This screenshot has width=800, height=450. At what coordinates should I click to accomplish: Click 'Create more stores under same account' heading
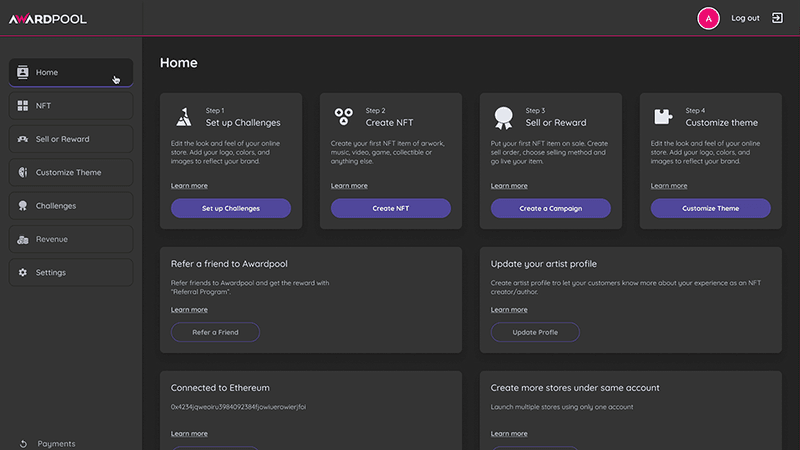click(x=575, y=388)
